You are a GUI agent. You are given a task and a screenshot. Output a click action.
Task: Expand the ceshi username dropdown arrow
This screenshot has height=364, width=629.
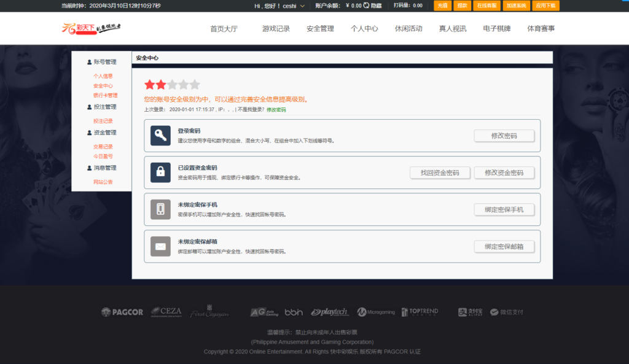(x=302, y=6)
